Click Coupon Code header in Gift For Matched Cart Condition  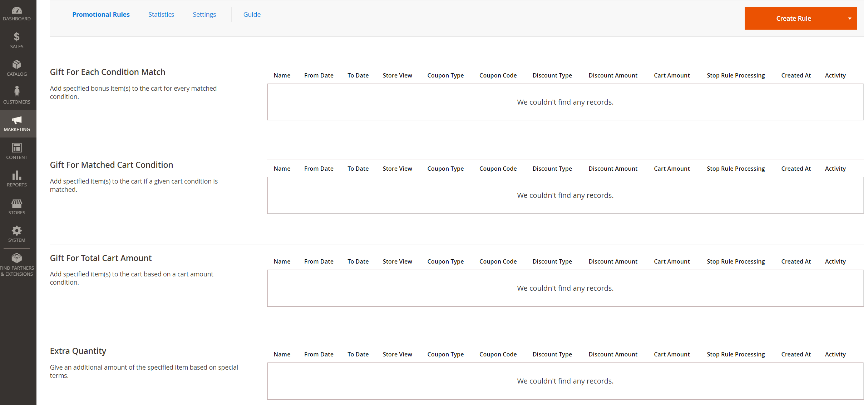coord(498,169)
